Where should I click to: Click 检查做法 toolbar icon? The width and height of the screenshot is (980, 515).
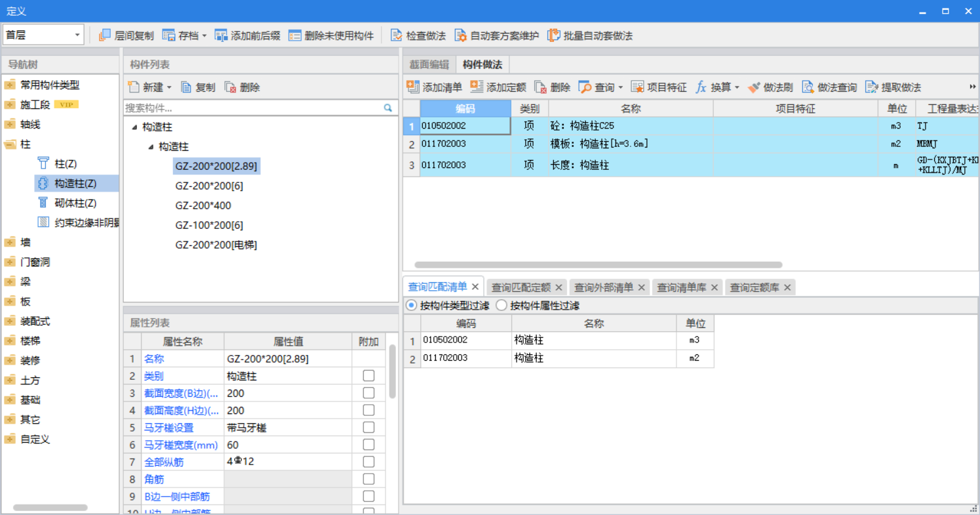(397, 35)
